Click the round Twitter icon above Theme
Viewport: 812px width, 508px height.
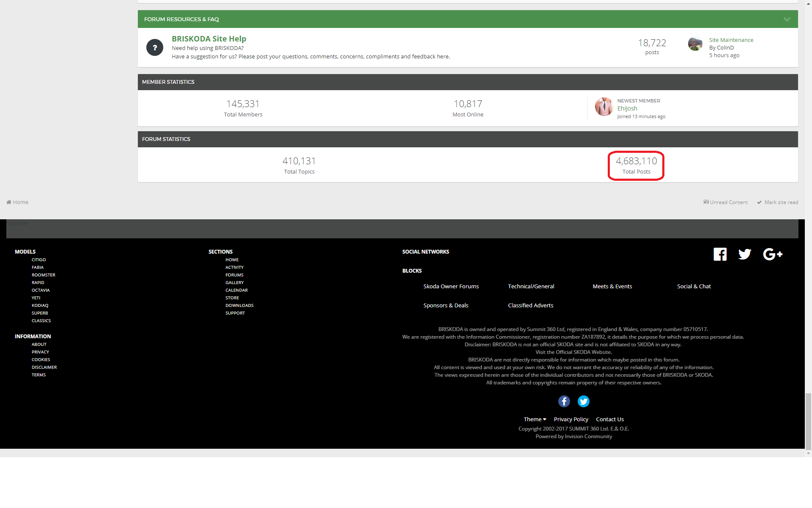click(x=583, y=401)
